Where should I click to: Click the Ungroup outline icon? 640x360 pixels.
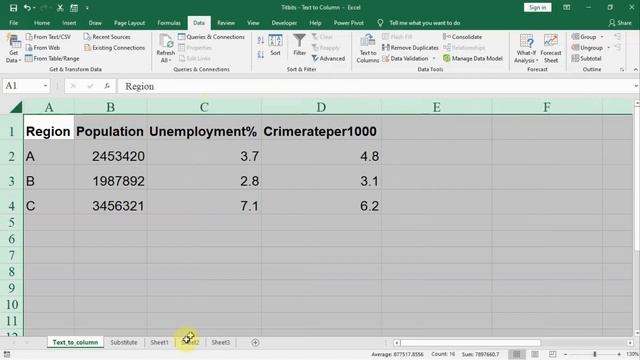coord(575,48)
